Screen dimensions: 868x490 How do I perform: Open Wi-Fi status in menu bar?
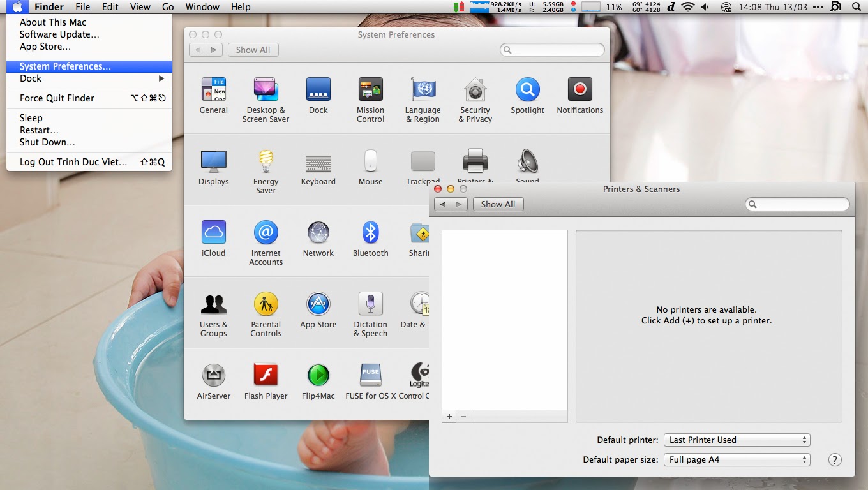tap(687, 7)
